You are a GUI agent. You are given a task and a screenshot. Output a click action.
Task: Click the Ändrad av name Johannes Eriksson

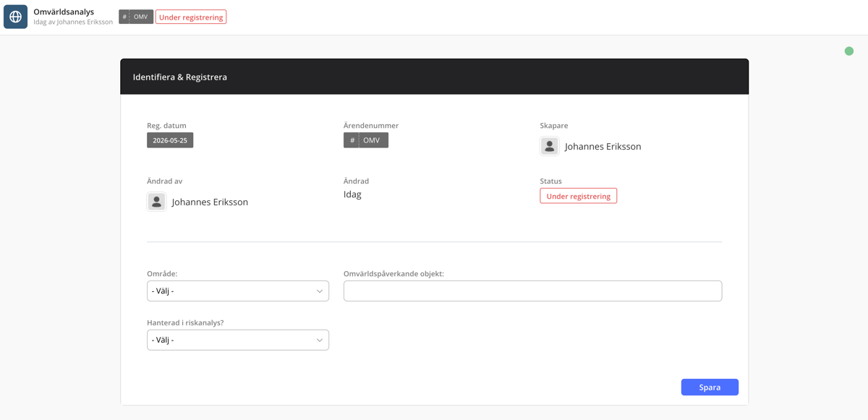pyautogui.click(x=210, y=202)
